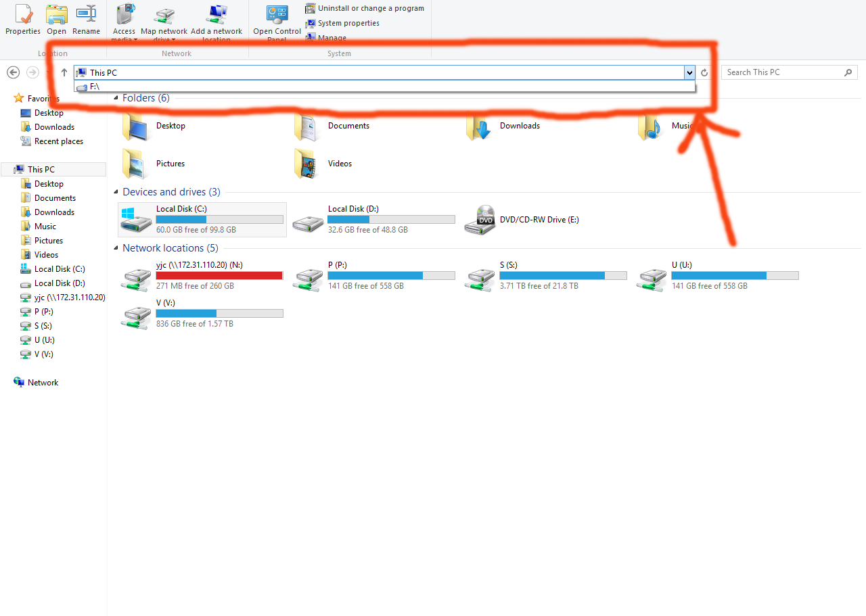Click the Add a network location icon
This screenshot has height=616, width=866.
(216, 14)
